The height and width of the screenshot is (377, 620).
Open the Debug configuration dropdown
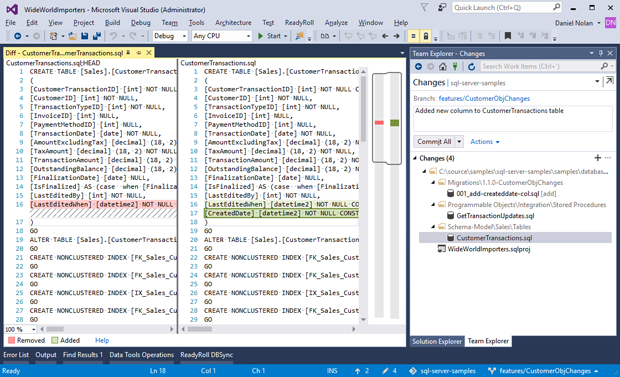pyautogui.click(x=170, y=36)
